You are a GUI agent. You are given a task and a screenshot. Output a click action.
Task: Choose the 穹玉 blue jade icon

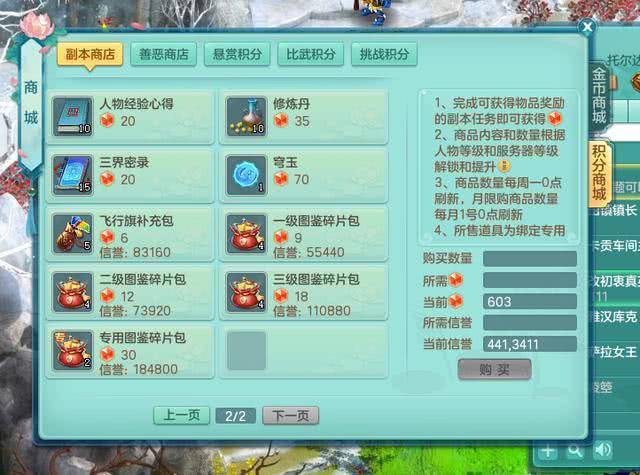point(246,175)
